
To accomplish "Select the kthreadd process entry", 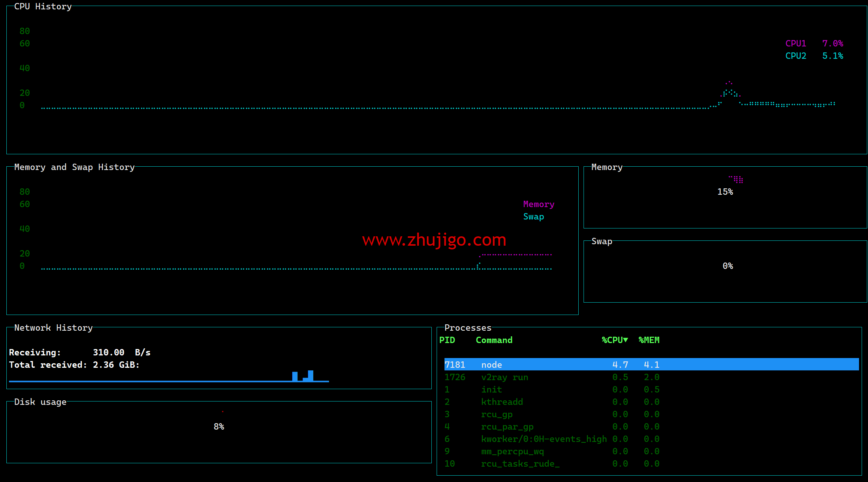I will click(x=501, y=402).
